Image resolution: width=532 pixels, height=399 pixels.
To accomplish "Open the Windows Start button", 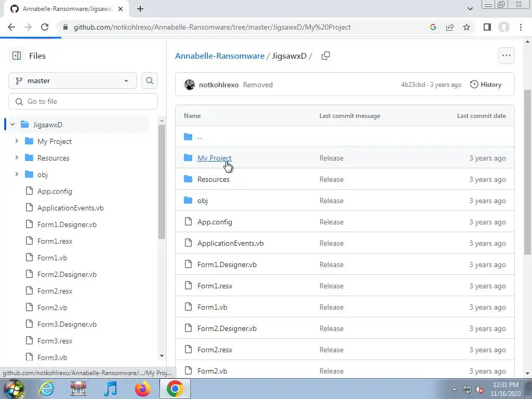I will click(x=13, y=389).
